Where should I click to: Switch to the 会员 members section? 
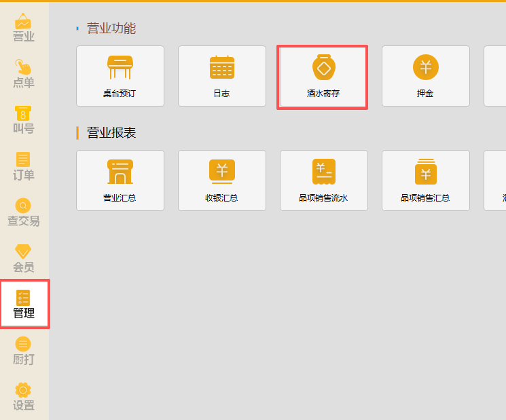point(24,259)
